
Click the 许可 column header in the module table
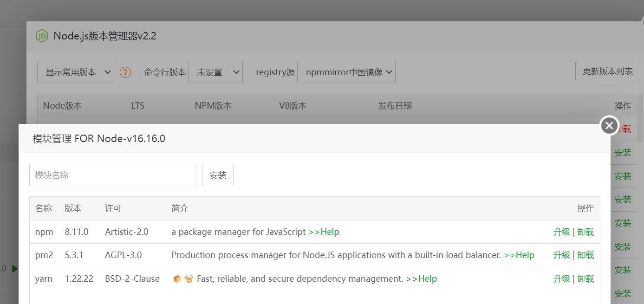[x=113, y=208]
